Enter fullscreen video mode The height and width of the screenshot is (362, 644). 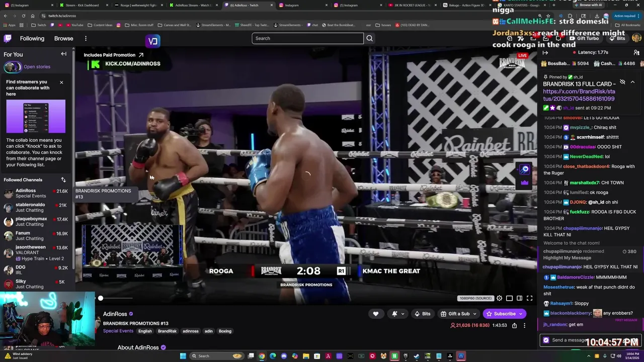(x=529, y=298)
